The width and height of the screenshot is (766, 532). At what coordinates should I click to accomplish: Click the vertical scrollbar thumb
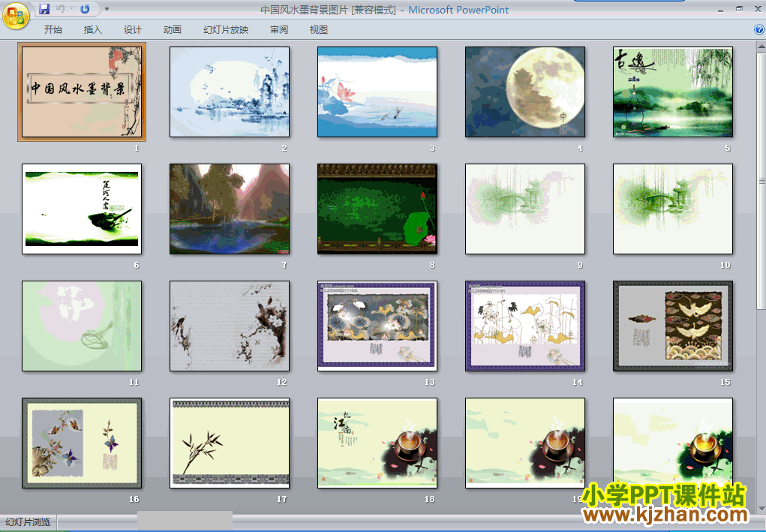(x=761, y=181)
